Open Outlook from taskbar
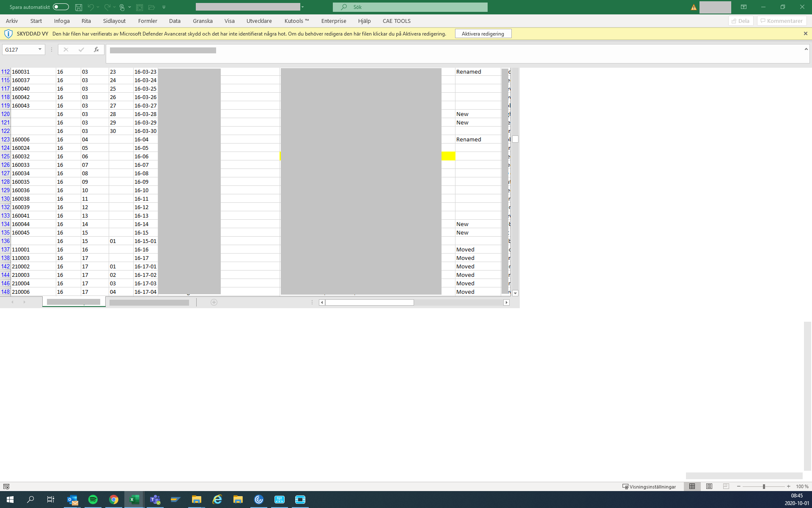 pos(72,500)
